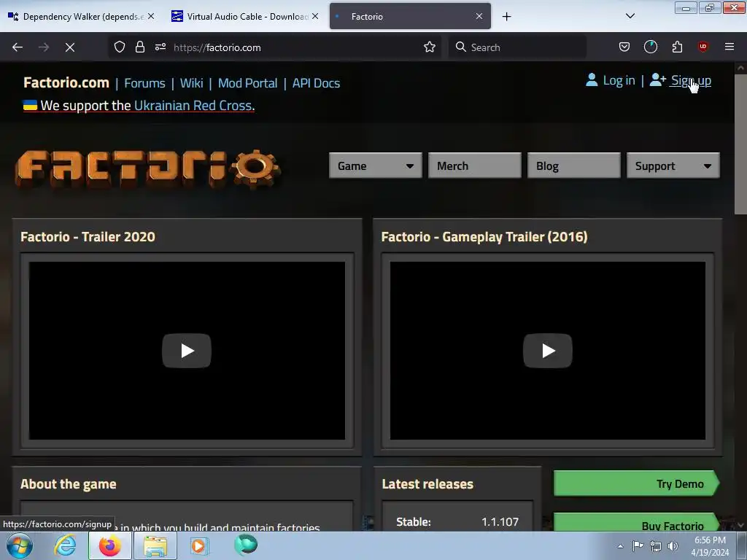The image size is (747, 560).
Task: Click the magnifier icon in Search box
Action: pyautogui.click(x=461, y=47)
